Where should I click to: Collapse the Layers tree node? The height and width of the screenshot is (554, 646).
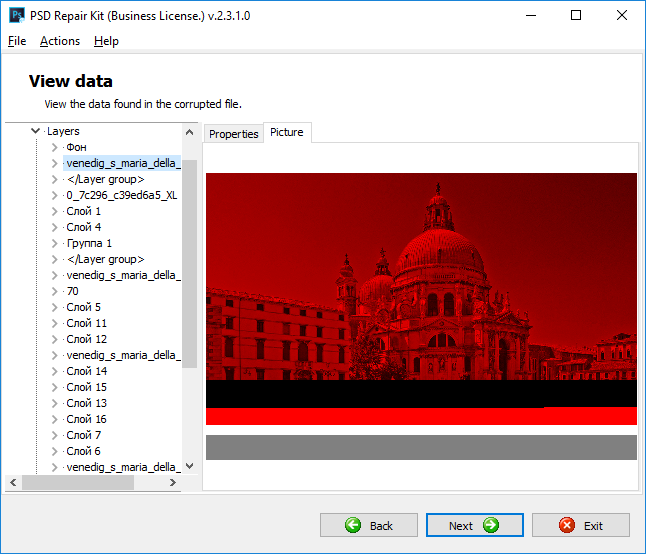coord(35,131)
